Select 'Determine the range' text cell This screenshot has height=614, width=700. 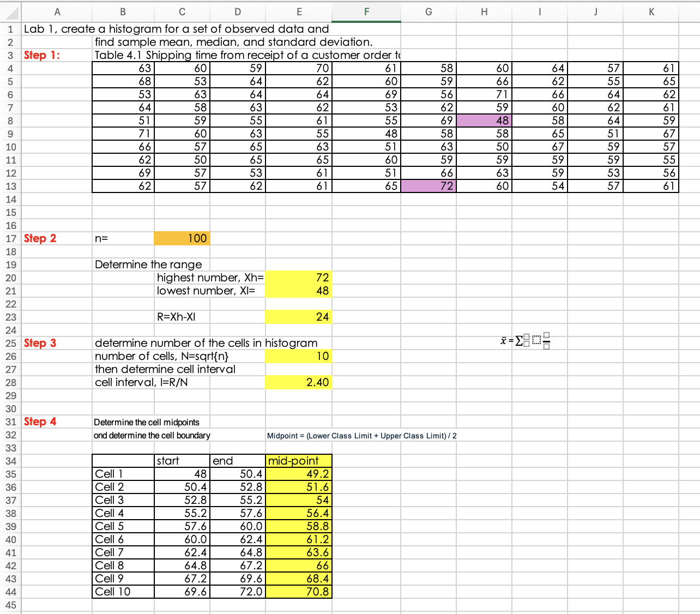tap(148, 264)
